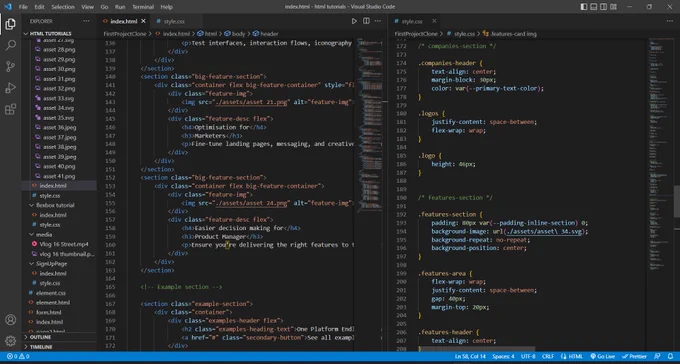The height and width of the screenshot is (364, 680).
Task: Click Go Live in the status bar
Action: coord(602,356)
